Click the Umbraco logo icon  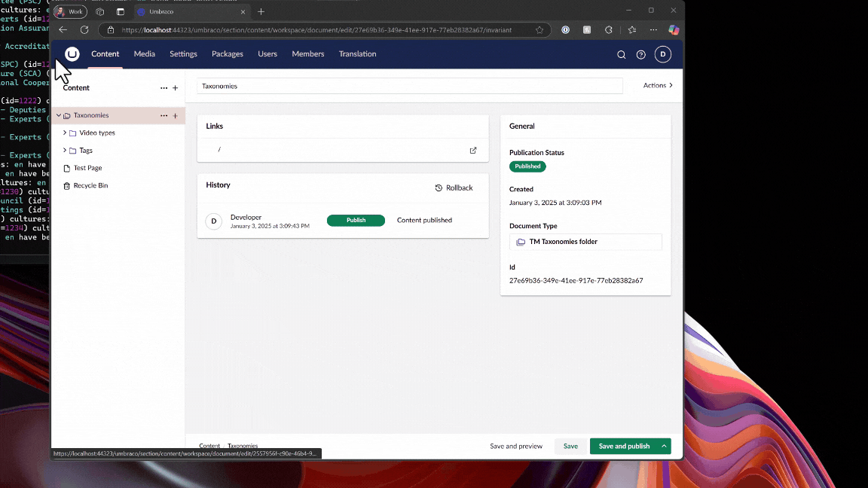[x=72, y=54]
